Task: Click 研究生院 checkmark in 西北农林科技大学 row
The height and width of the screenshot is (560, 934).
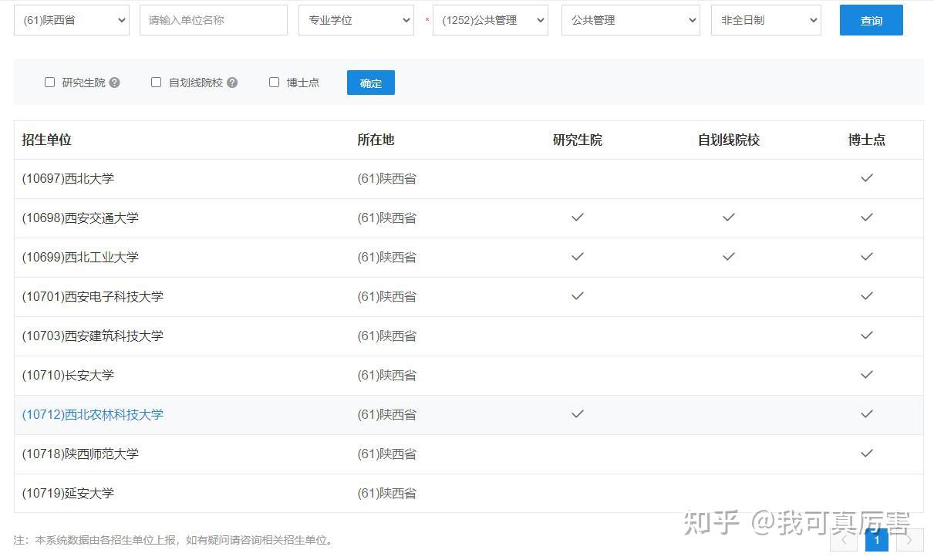Action: (578, 413)
